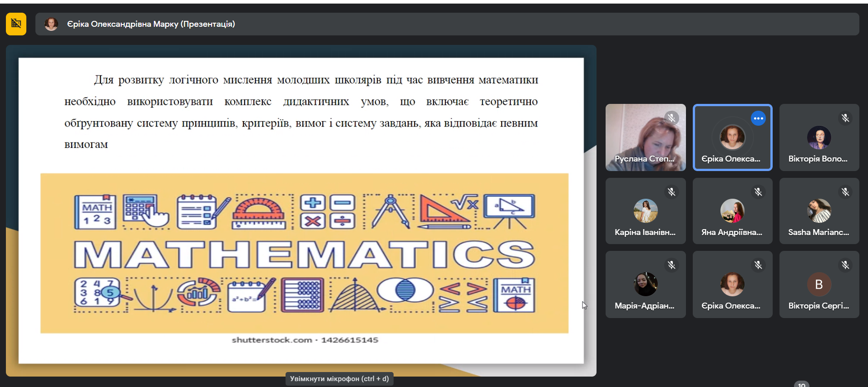Click muted mic icon on bottom-row Єріка Олекса... tile

pos(758,265)
